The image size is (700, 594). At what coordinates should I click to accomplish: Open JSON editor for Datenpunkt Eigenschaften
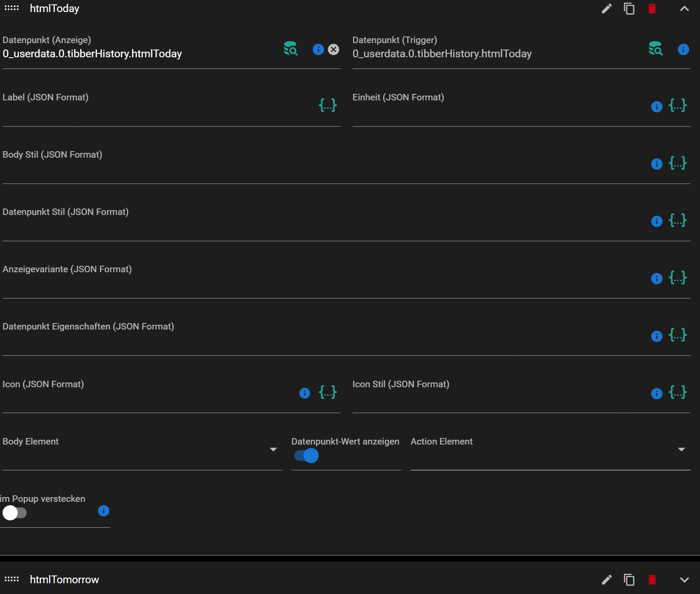678,335
